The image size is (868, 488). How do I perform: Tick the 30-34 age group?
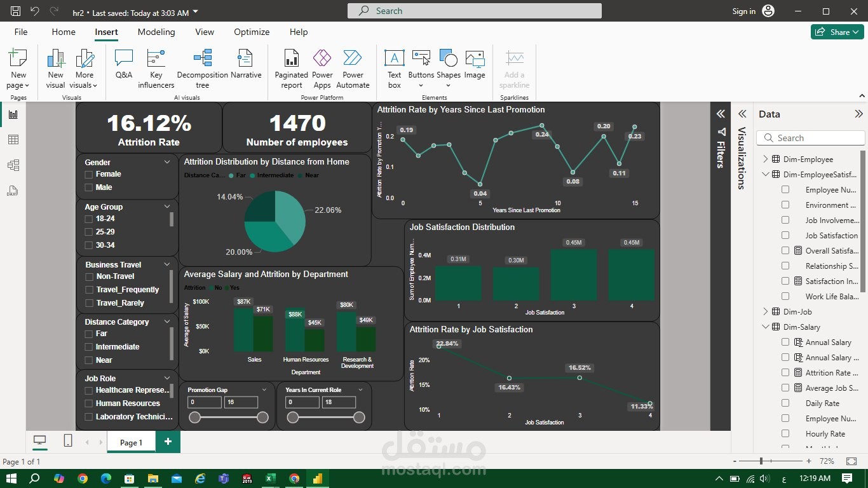point(89,245)
